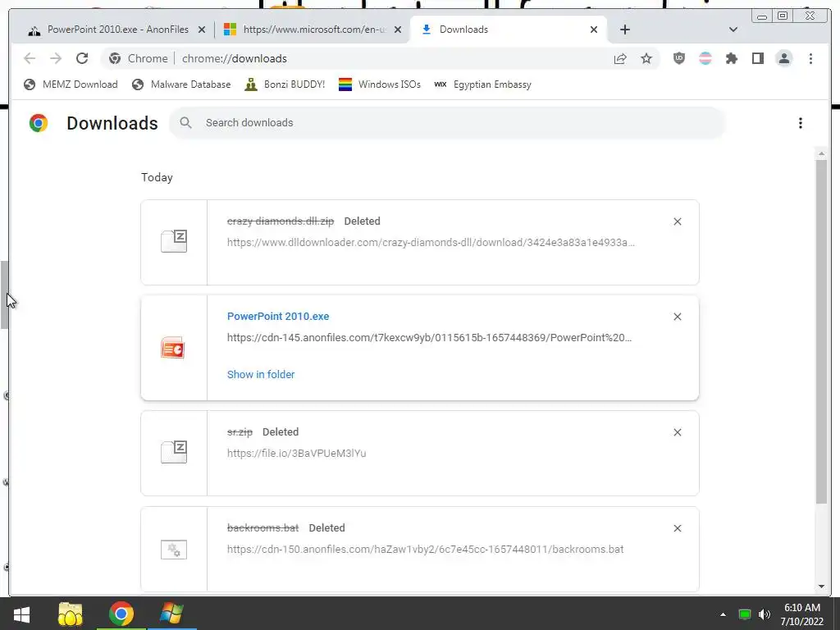Click the page's vertical scrollbar thumb

(x=821, y=331)
